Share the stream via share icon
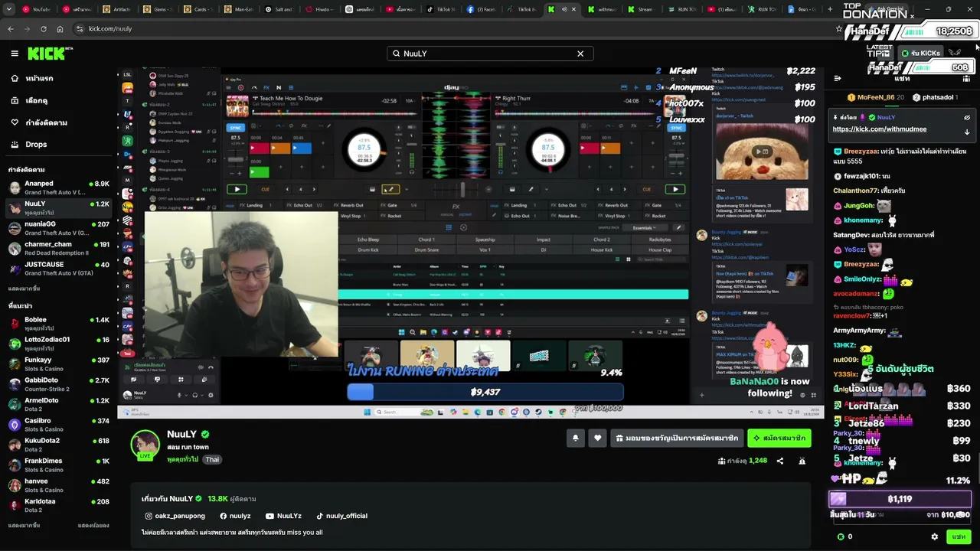980x551 pixels. click(x=780, y=461)
